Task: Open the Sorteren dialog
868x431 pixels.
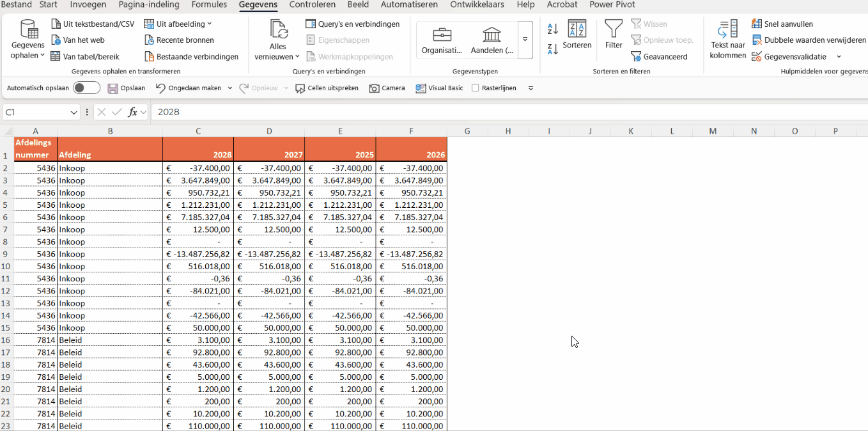Action: tap(577, 34)
